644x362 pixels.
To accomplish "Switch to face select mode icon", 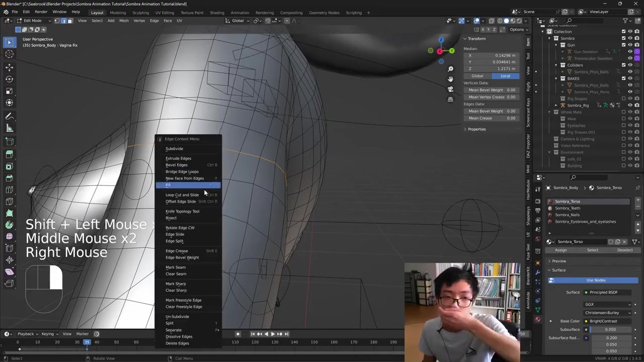I will pyautogui.click(x=70, y=21).
